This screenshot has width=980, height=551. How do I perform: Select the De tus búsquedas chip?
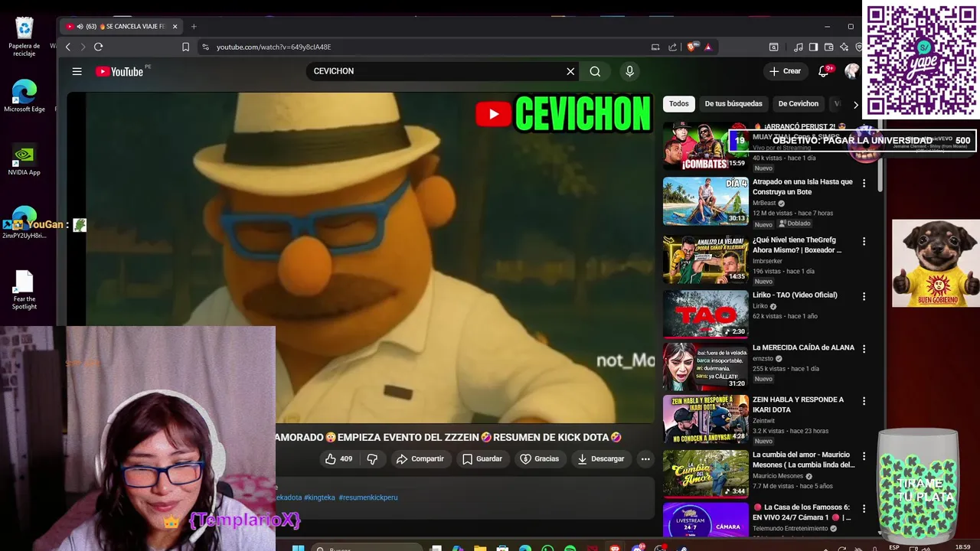[x=733, y=103]
